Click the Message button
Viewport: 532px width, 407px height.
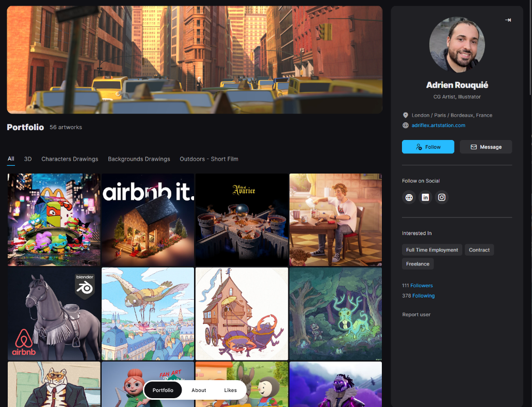486,147
